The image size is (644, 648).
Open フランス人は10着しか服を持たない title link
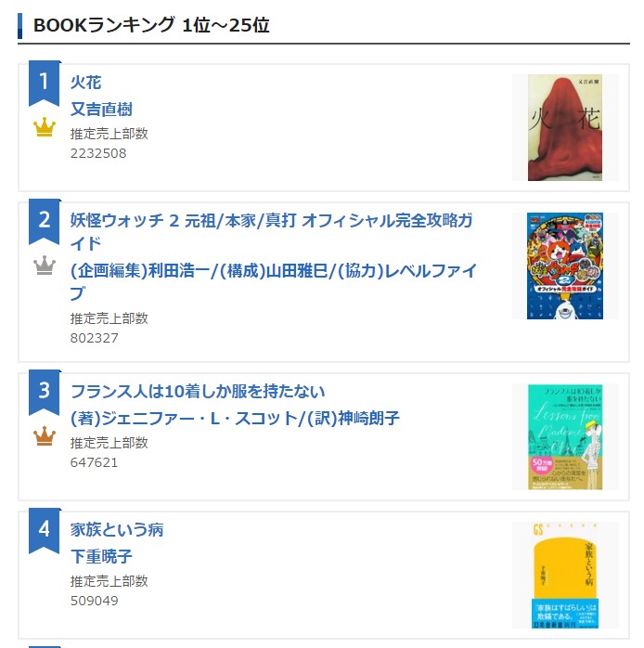click(198, 392)
